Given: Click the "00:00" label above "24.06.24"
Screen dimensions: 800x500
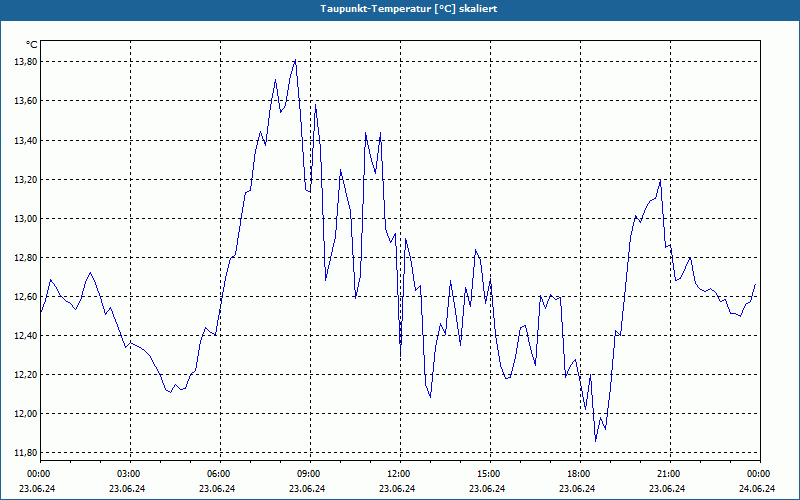Looking at the screenshot, I should [x=757, y=474].
